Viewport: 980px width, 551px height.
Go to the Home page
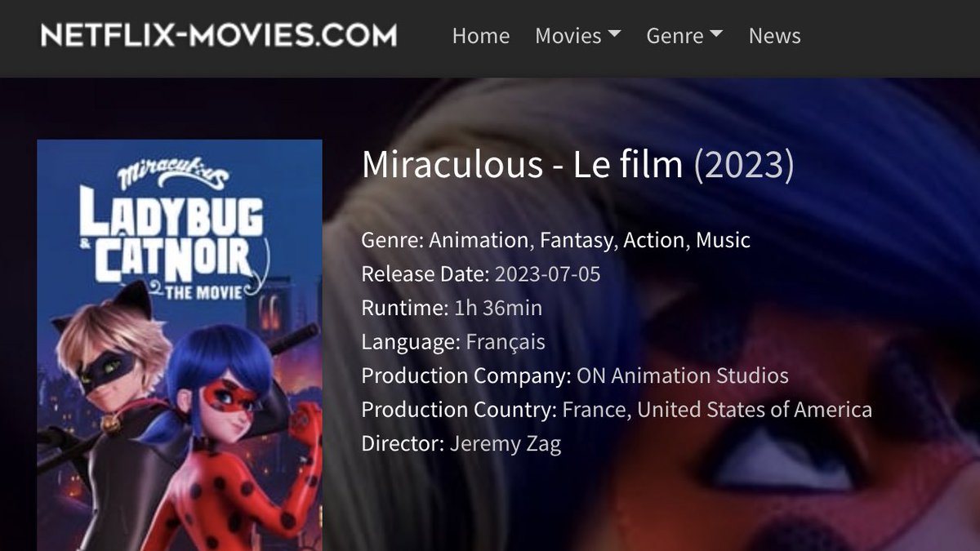point(481,36)
